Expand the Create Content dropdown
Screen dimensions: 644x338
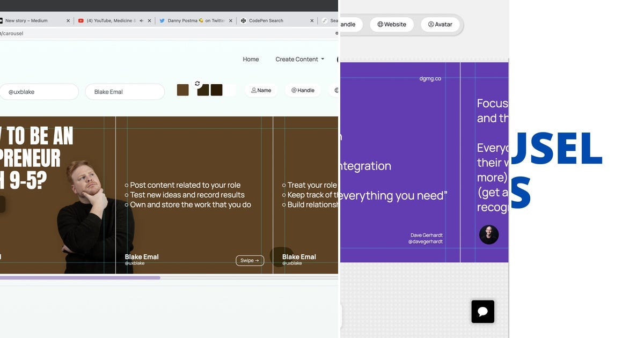299,59
